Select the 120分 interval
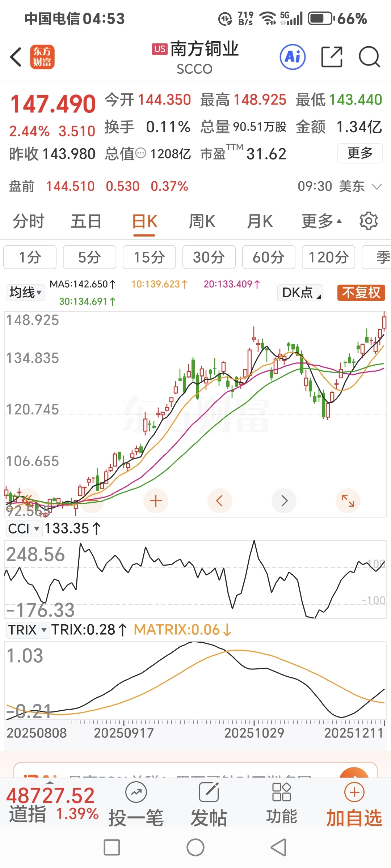This screenshot has width=391, height=868. (328, 257)
